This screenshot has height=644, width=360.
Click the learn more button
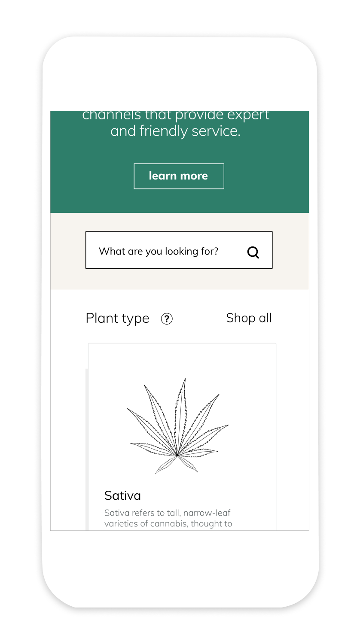click(179, 176)
